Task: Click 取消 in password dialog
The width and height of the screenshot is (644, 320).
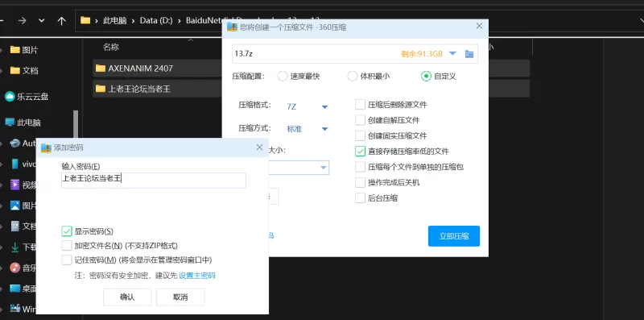Action: coord(180,297)
